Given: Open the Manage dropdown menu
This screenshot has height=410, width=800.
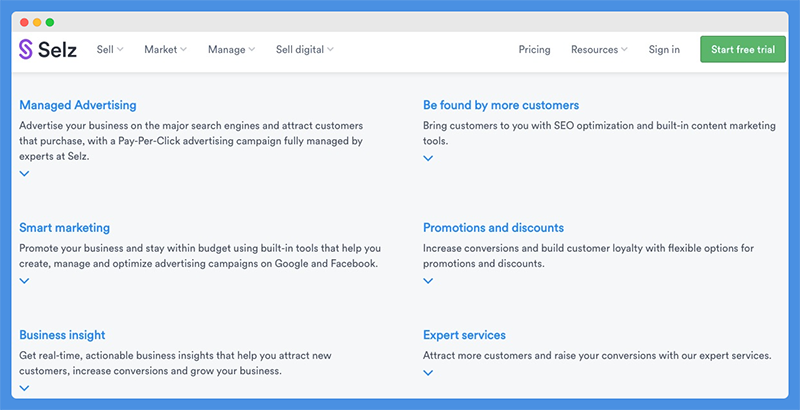Looking at the screenshot, I should pos(231,49).
